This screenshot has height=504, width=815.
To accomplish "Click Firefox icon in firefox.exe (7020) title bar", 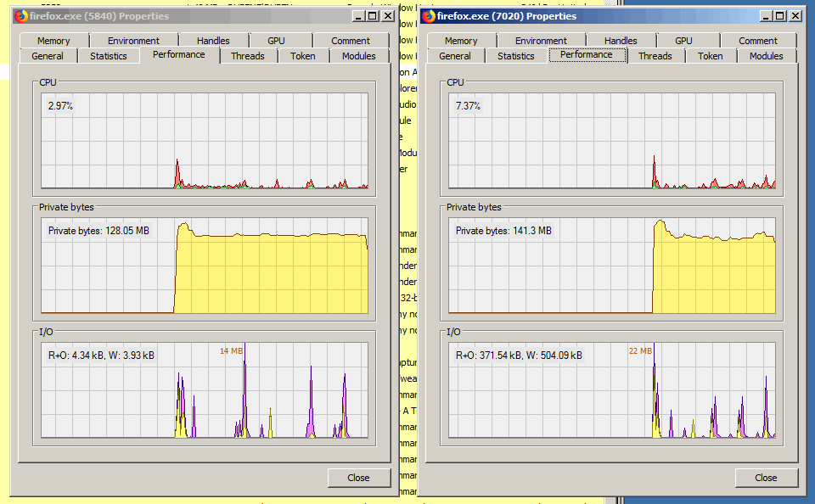I will pyautogui.click(x=428, y=16).
